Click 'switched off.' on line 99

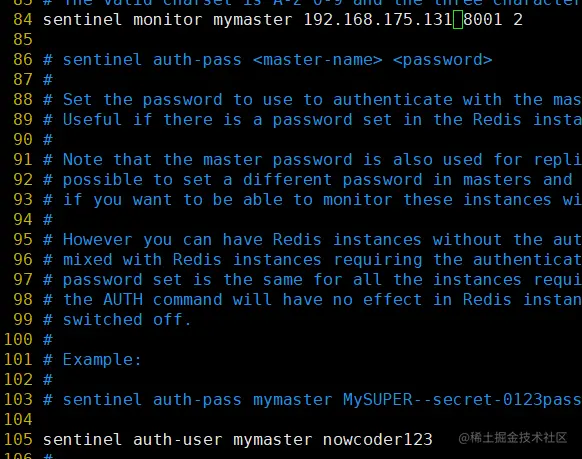pos(127,320)
